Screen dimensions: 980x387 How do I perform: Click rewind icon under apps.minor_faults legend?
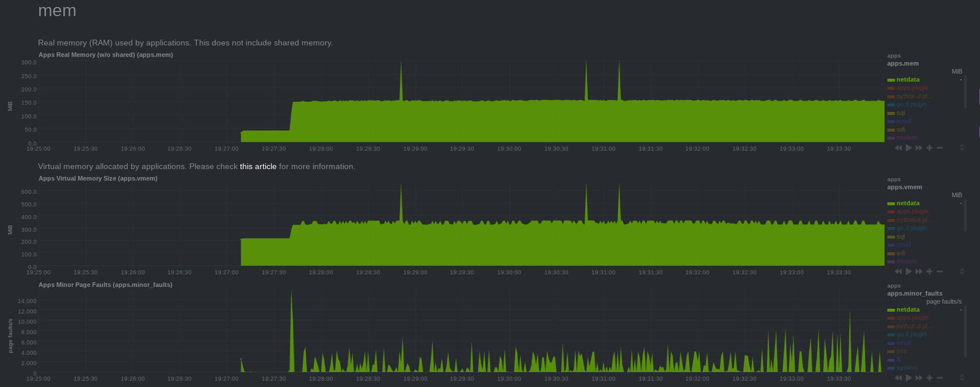pos(898,378)
